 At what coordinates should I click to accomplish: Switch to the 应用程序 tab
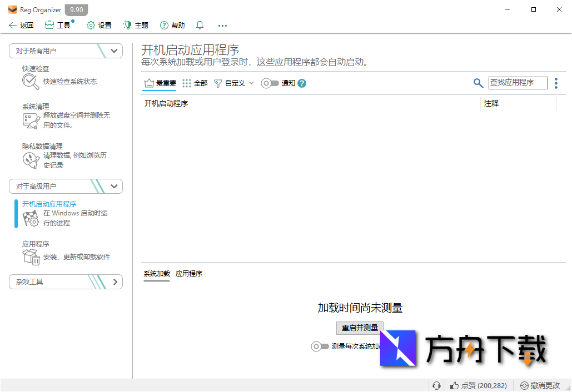click(x=189, y=273)
